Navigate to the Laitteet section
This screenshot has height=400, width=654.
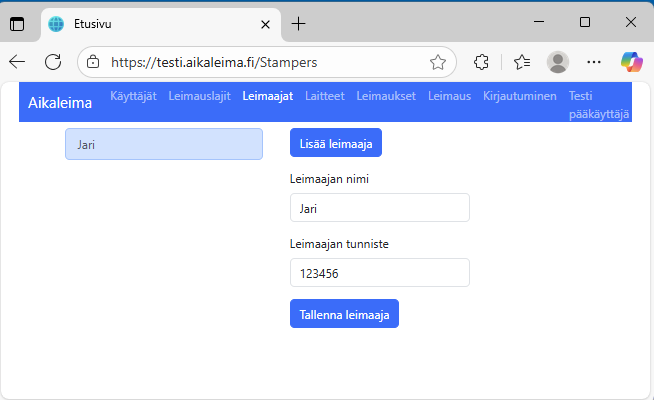click(x=324, y=96)
